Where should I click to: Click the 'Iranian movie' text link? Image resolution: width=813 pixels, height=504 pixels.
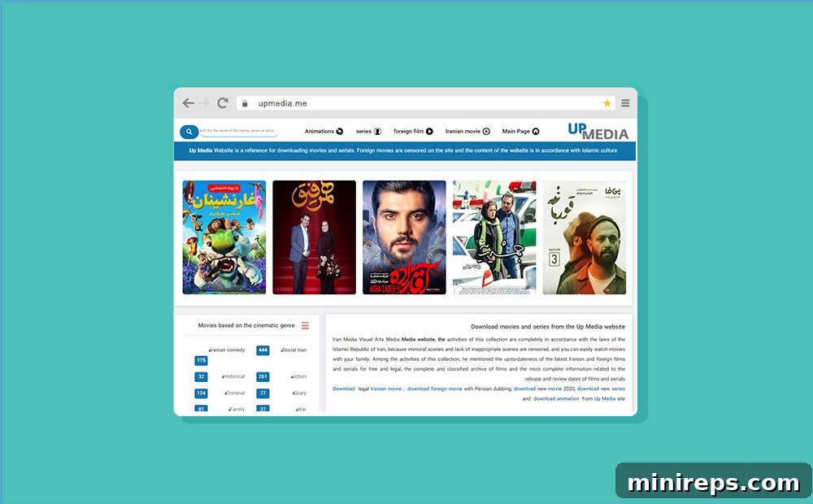(x=385, y=389)
